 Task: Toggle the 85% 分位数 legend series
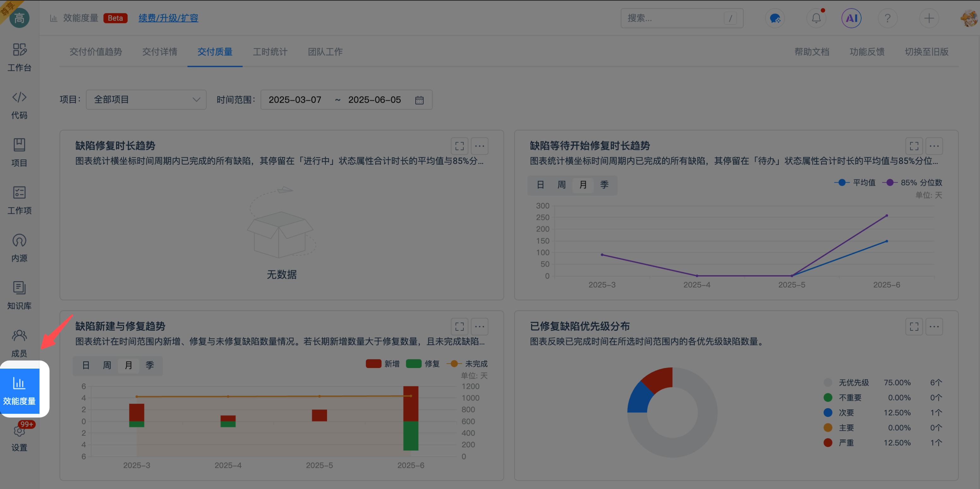point(912,183)
